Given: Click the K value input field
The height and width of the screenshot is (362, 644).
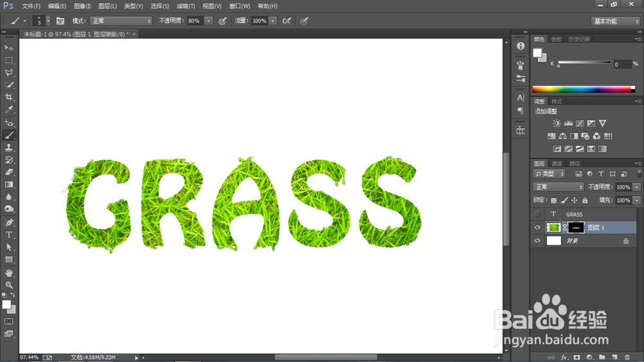Looking at the screenshot, I should coord(622,64).
